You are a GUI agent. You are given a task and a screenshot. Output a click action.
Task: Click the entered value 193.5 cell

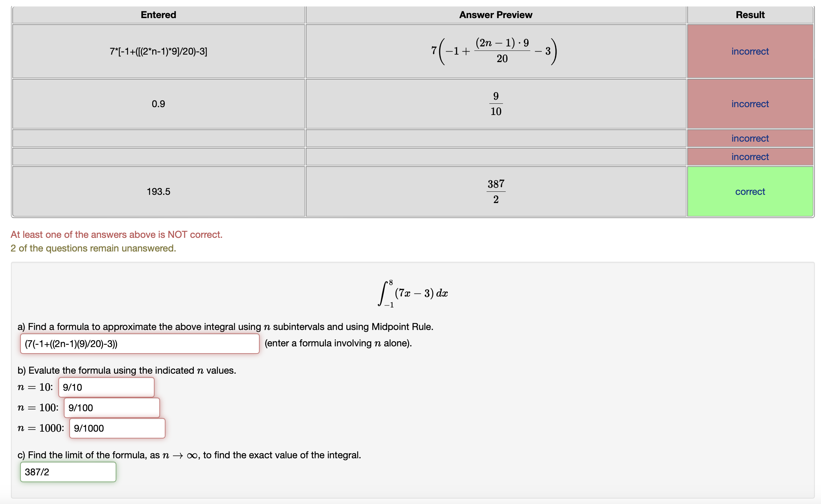click(x=158, y=191)
